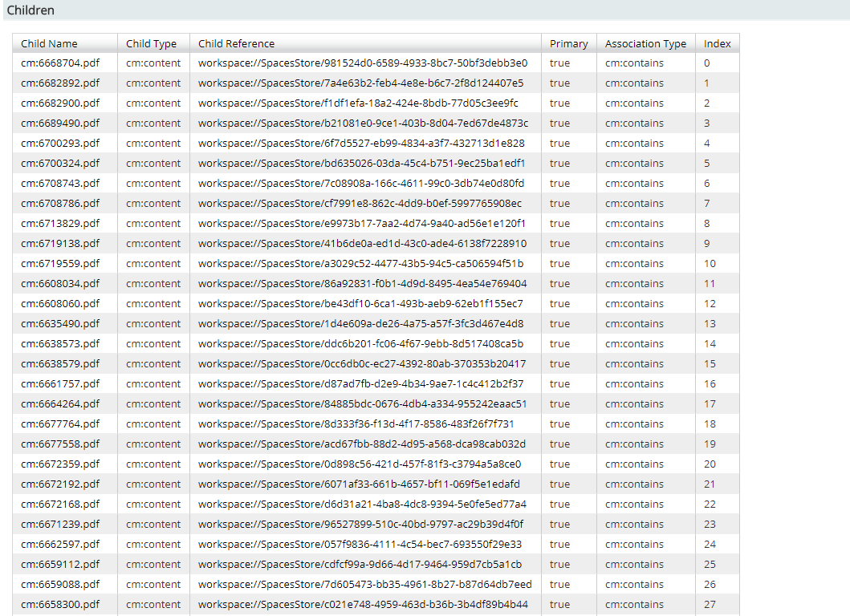Follow the reference ending in ad56e1e120f1
The width and height of the screenshot is (850, 616).
361,223
